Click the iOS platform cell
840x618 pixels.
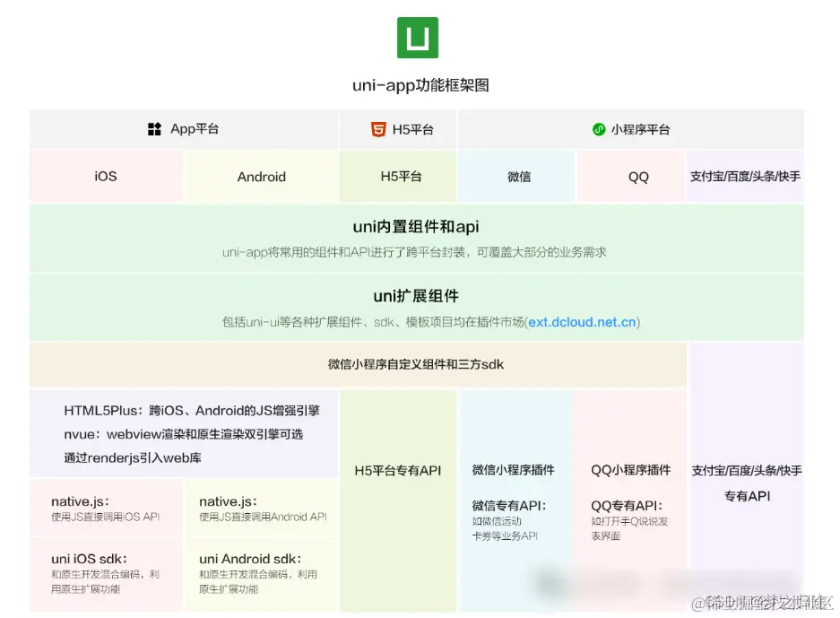point(106,177)
